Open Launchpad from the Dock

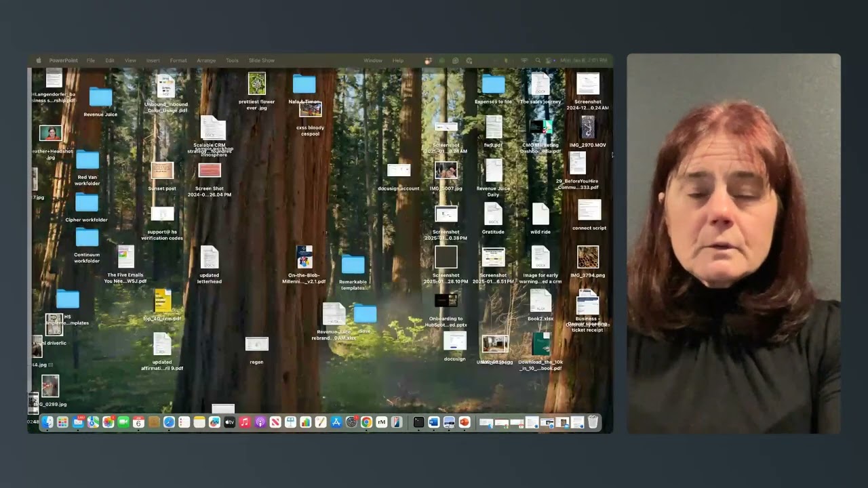click(62, 422)
